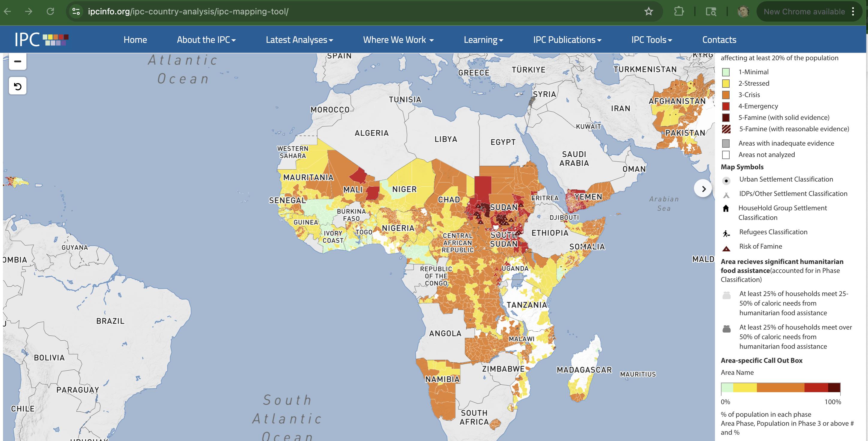The width and height of the screenshot is (868, 441).
Task: Click the 4-Emergency red legend swatch
Action: pyautogui.click(x=726, y=106)
